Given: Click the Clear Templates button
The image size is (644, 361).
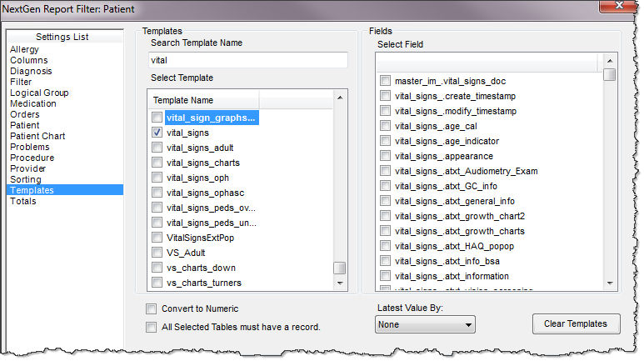Looking at the screenshot, I should [576, 324].
